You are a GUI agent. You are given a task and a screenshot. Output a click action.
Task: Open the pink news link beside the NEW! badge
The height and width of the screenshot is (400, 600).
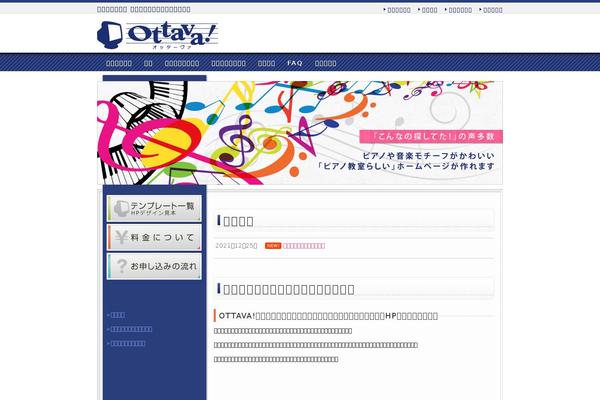coord(304,246)
